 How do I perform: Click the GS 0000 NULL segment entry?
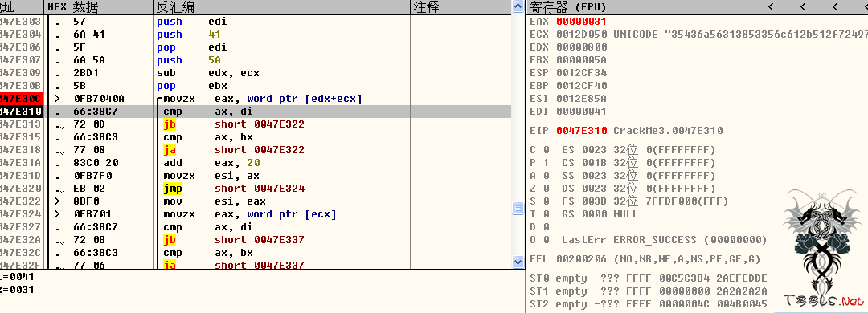tap(600, 214)
